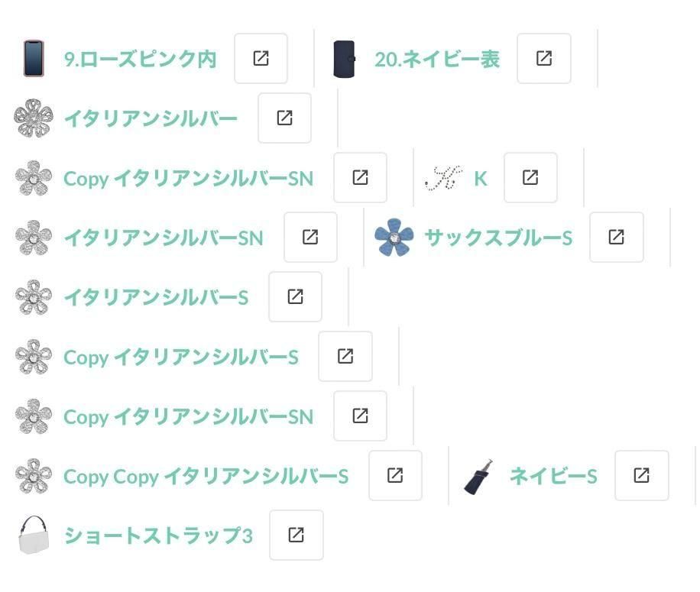Click external link icon next to ショートストラップ3
The width and height of the screenshot is (700, 592).
297,535
